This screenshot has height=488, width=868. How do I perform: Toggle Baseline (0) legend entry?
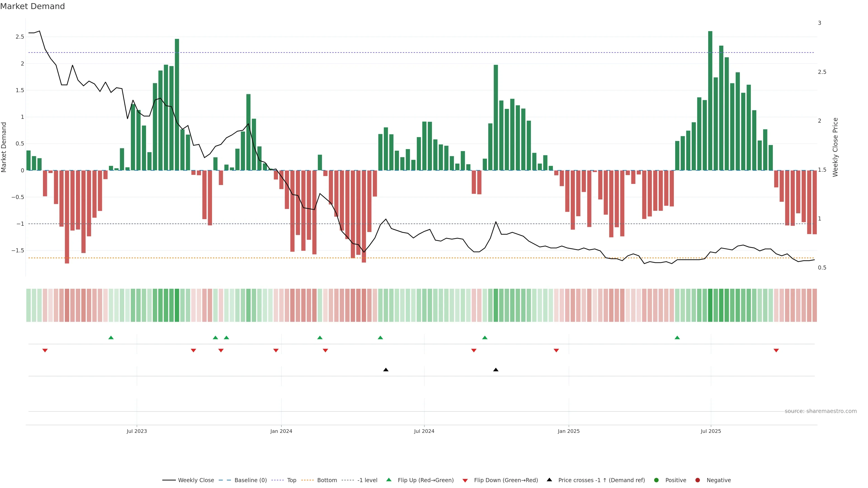250,480
